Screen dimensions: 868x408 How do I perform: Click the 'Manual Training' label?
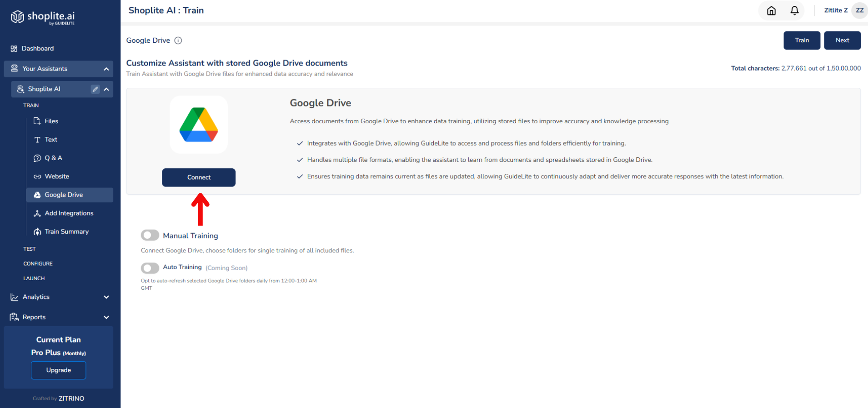click(x=191, y=236)
